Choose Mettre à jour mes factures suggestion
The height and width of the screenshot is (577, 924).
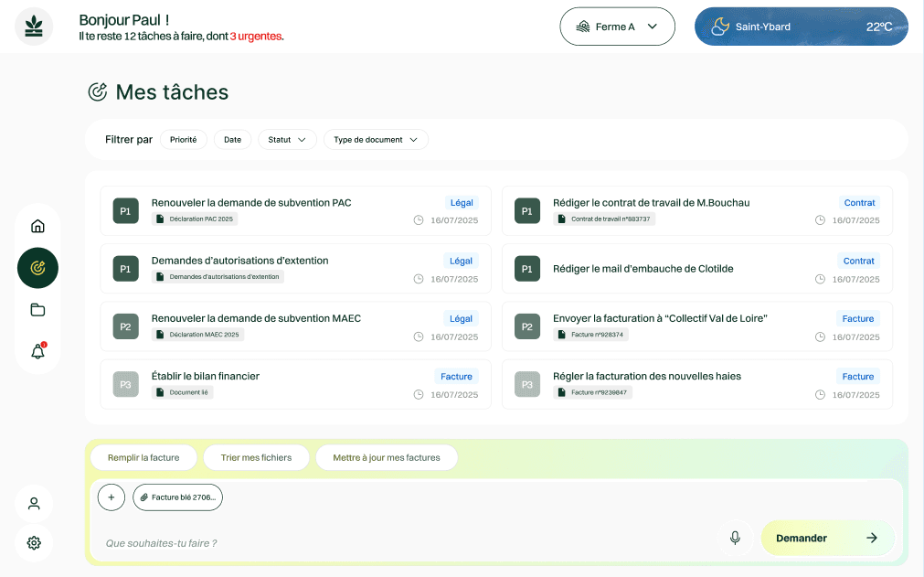[386, 457]
